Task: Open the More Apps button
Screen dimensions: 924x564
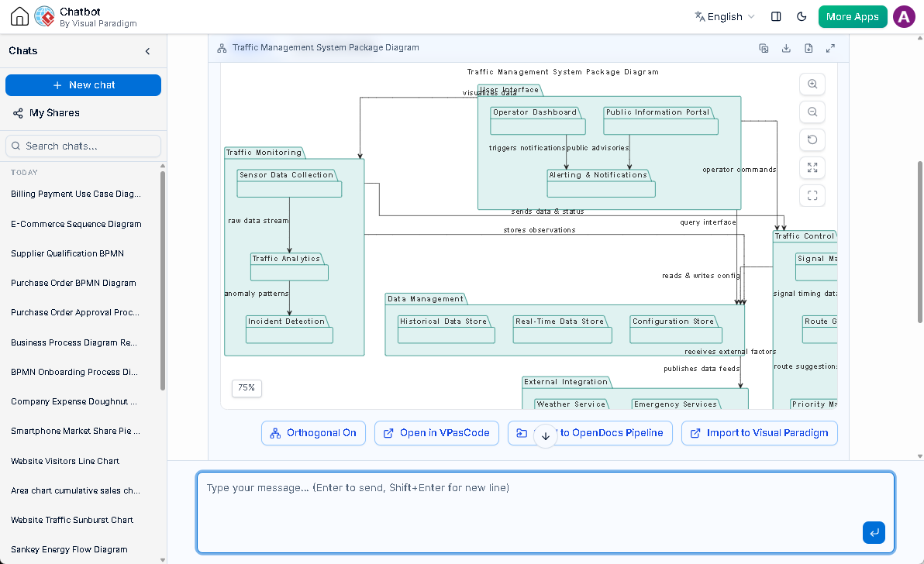Action: [x=852, y=16]
